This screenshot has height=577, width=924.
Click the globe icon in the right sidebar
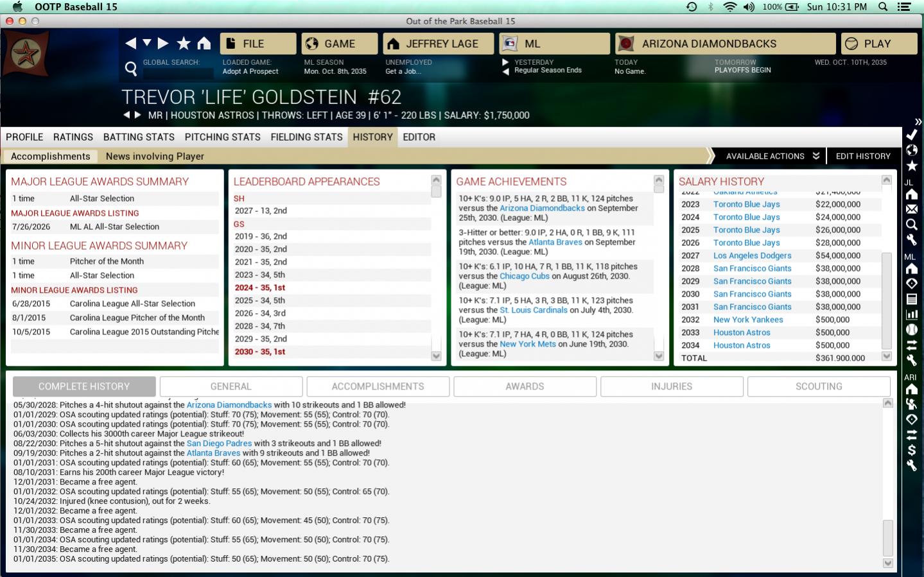pos(911,150)
